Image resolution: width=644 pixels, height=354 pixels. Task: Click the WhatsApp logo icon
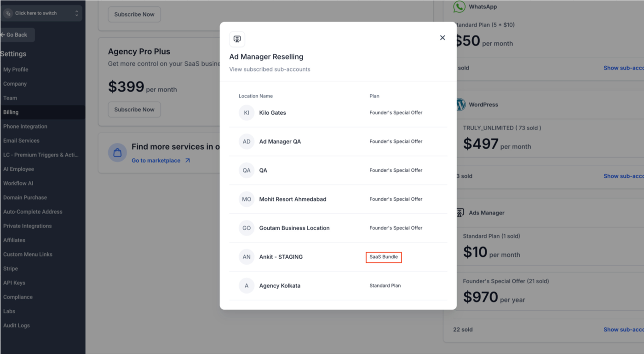tap(459, 7)
